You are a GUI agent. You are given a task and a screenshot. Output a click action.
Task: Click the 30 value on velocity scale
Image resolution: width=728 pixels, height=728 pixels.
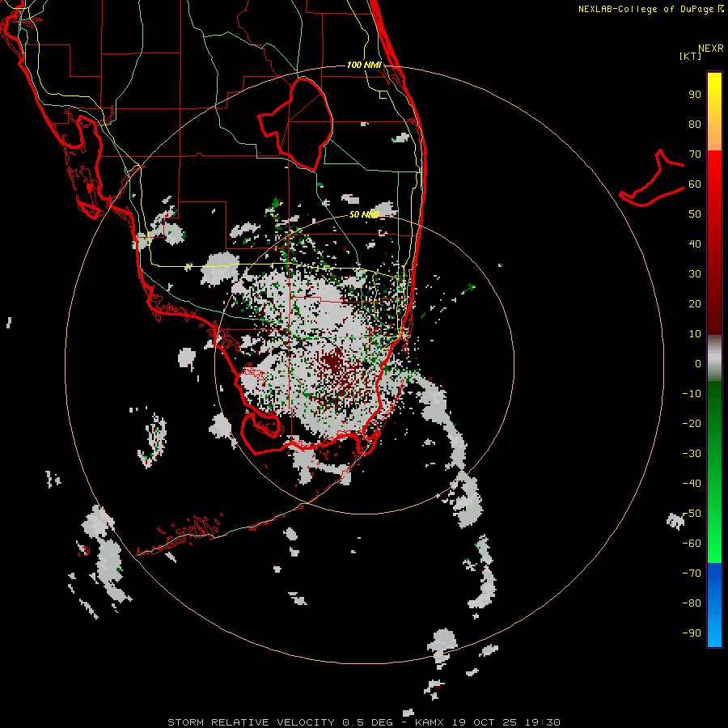pos(695,274)
